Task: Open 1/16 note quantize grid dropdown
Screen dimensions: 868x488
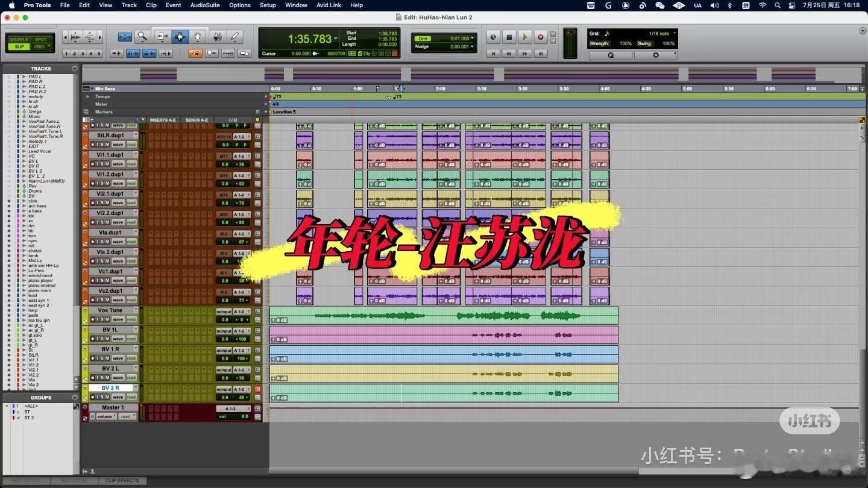Action: (674, 34)
